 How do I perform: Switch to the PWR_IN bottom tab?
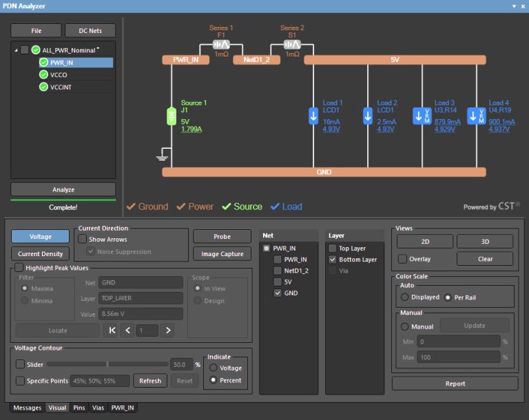(123, 408)
